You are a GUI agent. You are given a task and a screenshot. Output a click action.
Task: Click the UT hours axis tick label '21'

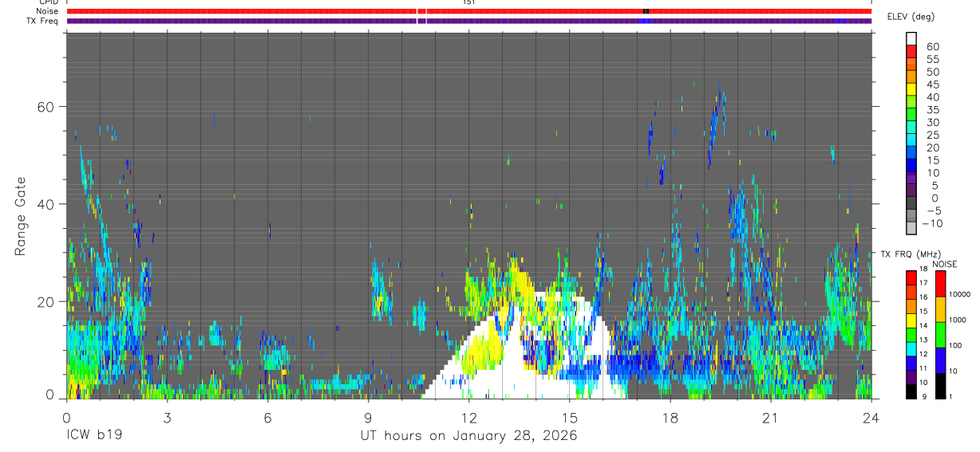point(771,419)
